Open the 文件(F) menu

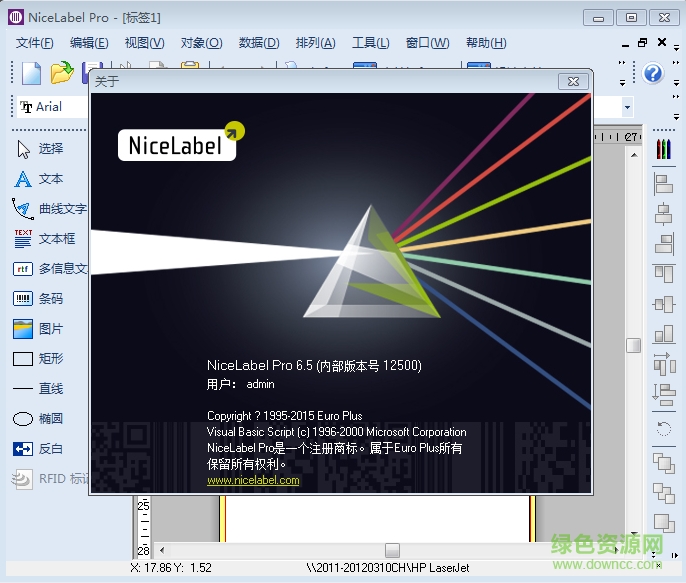tap(35, 43)
